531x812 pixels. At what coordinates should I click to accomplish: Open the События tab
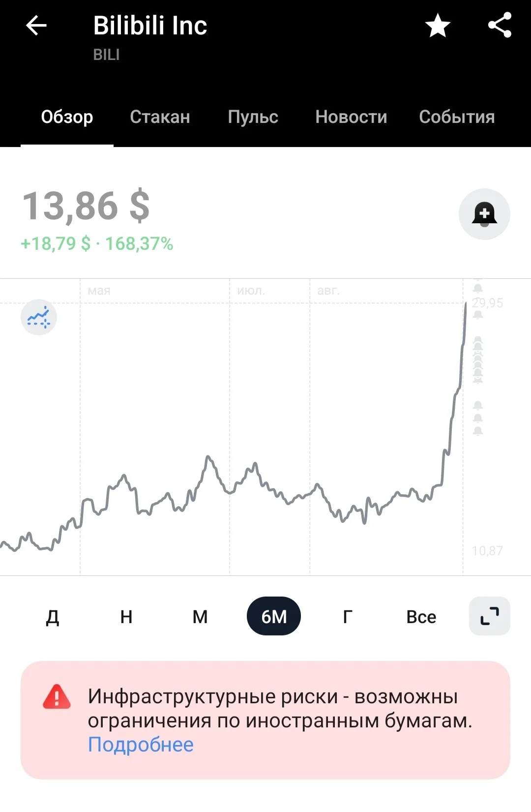pyautogui.click(x=457, y=117)
